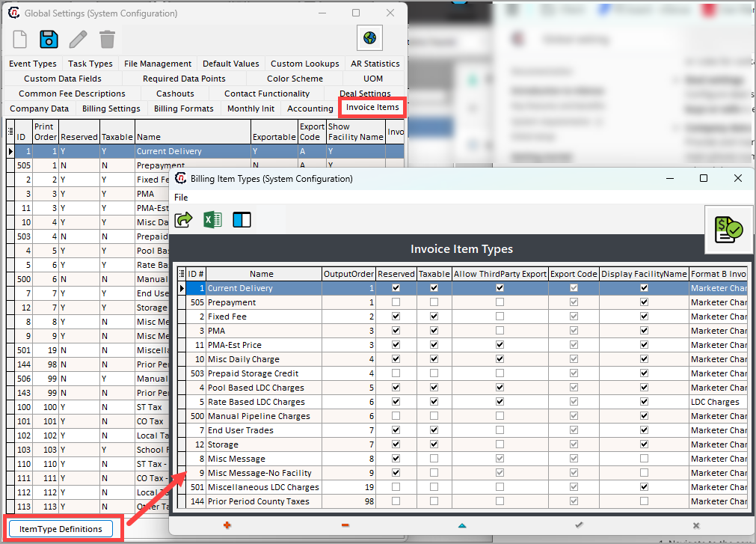Uncheck Reserved for End User Trades
The height and width of the screenshot is (544, 756).
396,430
